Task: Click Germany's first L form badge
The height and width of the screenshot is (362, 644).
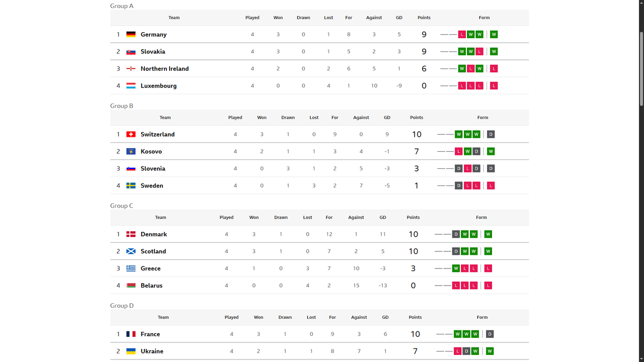Action: (x=462, y=34)
